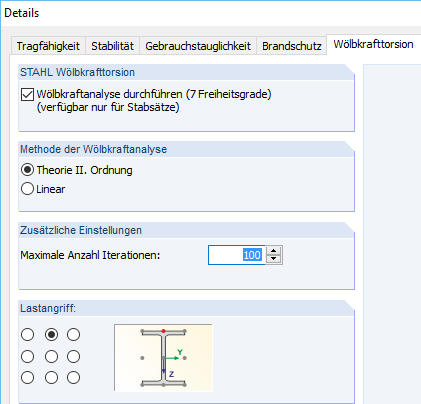Uncheck Wölbkraftanalyse durchführen checkbox
Viewport: 421px width, 404px height.
pyautogui.click(x=27, y=94)
